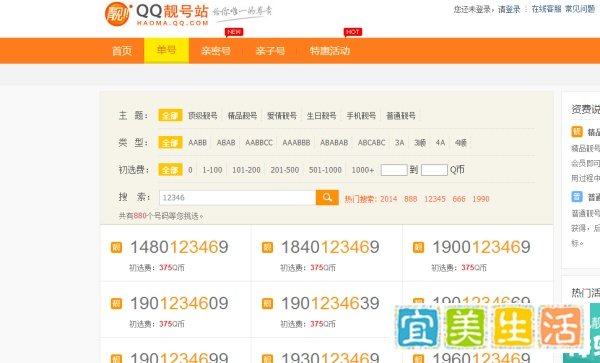Open the number 1901234639

click(330, 303)
